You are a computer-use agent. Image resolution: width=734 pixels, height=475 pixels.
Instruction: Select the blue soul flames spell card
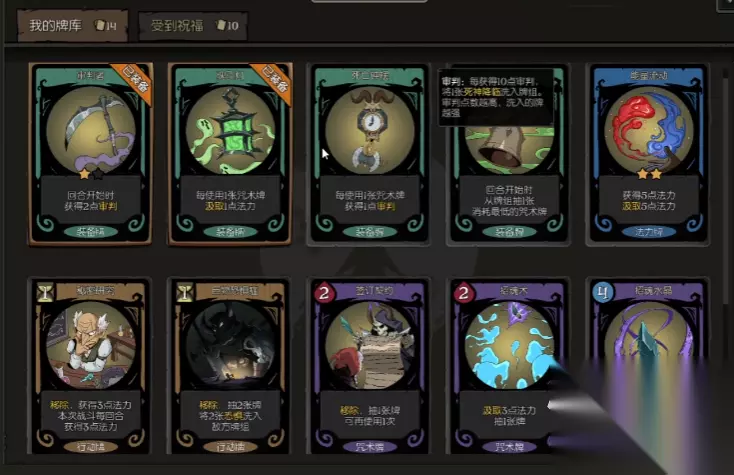(x=509, y=366)
